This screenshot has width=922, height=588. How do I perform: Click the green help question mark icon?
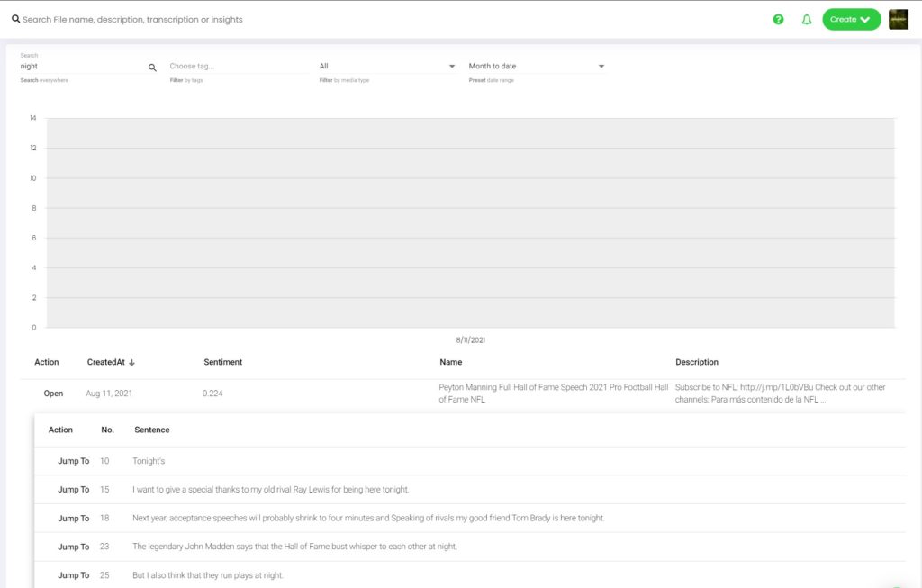click(x=778, y=19)
